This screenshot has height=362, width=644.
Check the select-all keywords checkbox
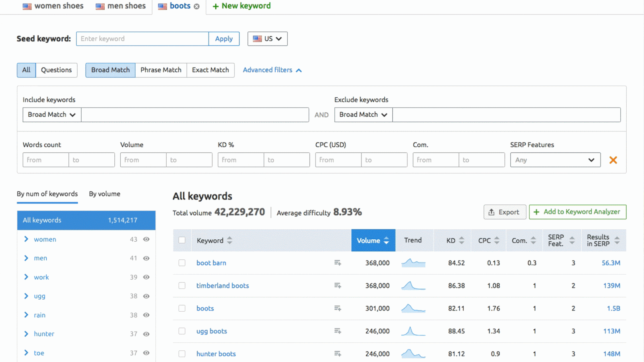(182, 240)
